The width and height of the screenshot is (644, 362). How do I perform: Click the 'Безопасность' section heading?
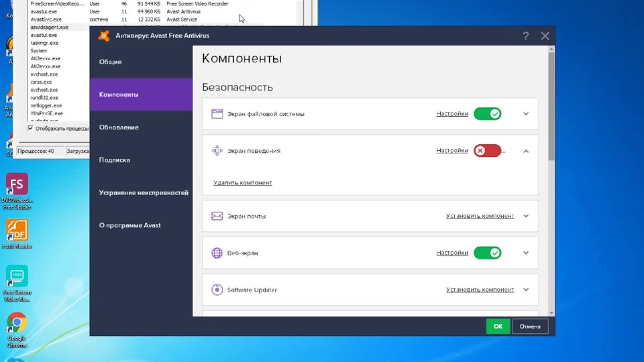click(x=237, y=87)
